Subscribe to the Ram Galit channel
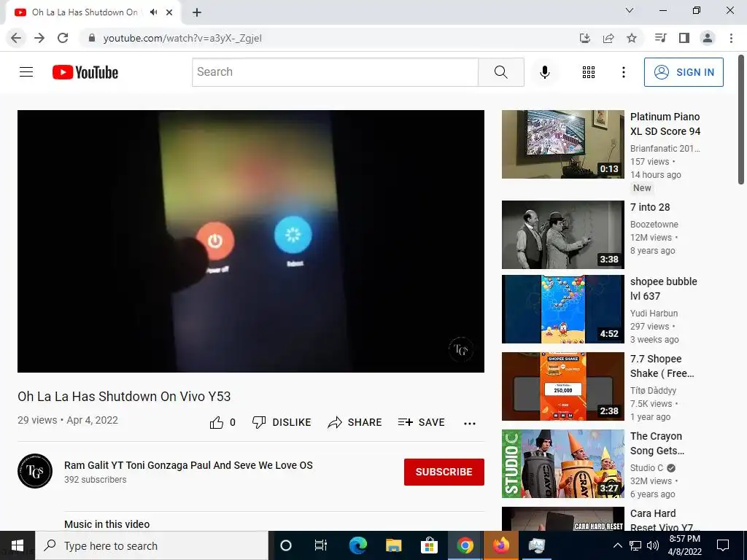Image resolution: width=747 pixels, height=560 pixels. point(444,472)
